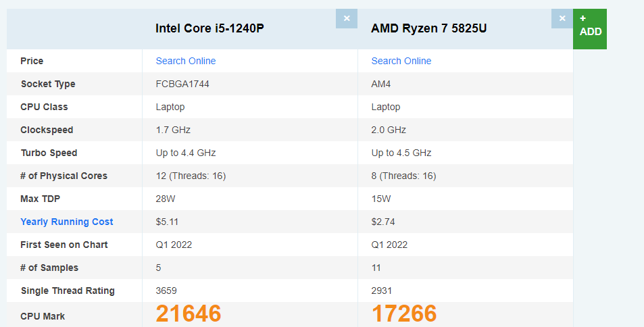Click the # of Samples row label
644x327 pixels.
pyautogui.click(x=49, y=268)
